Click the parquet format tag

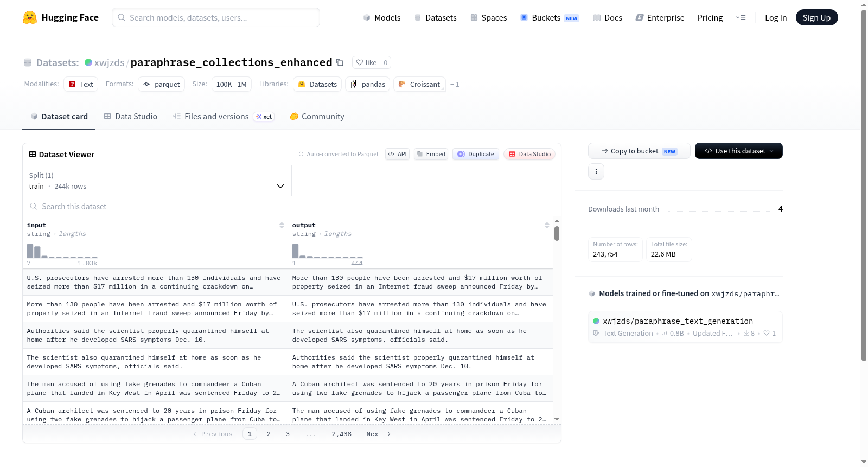point(161,84)
